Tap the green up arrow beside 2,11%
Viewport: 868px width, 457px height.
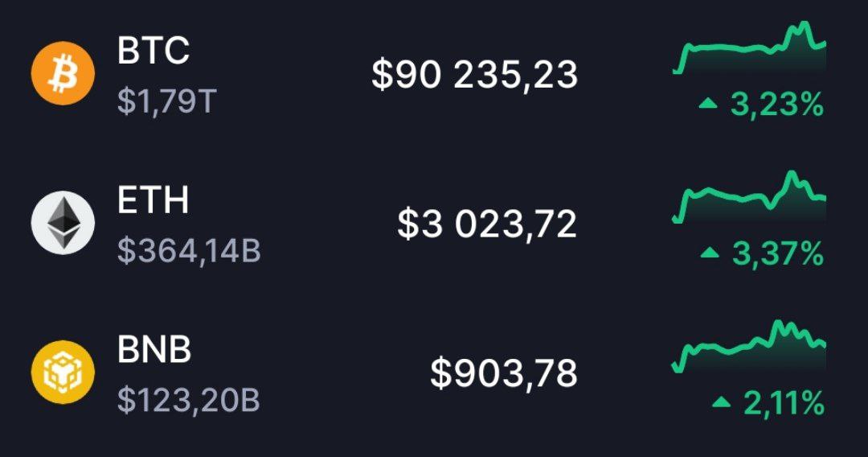point(722,401)
